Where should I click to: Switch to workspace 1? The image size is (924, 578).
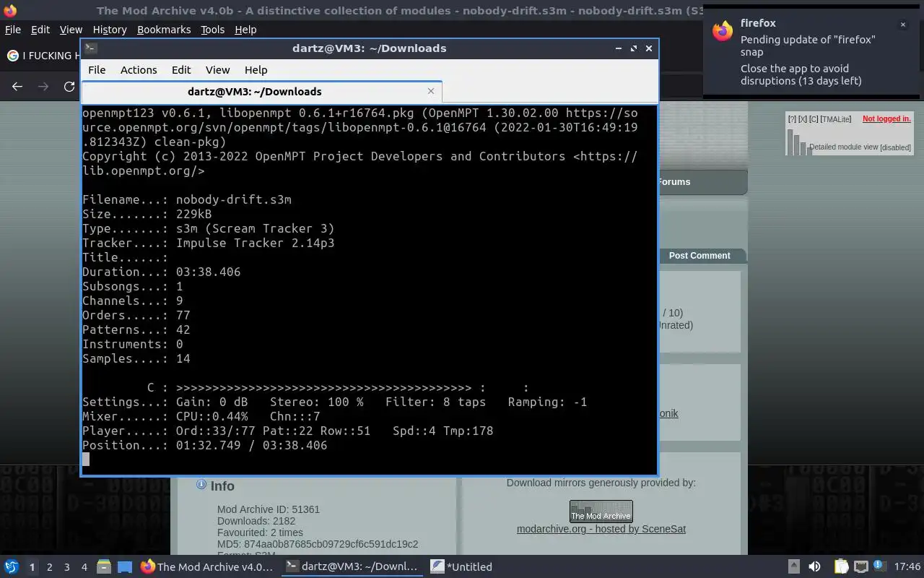point(32,567)
